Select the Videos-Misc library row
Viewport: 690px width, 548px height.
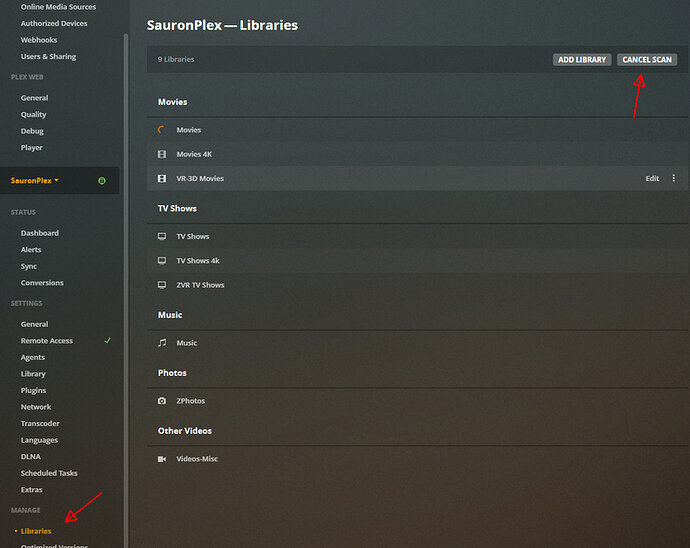coord(417,459)
